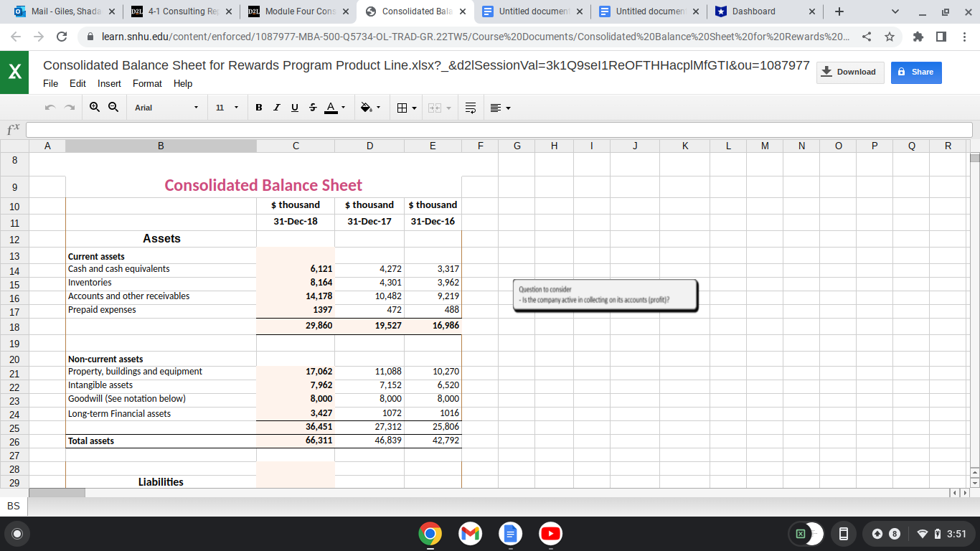The width and height of the screenshot is (980, 551).
Task: Open the tab search chevron
Action: (x=895, y=11)
